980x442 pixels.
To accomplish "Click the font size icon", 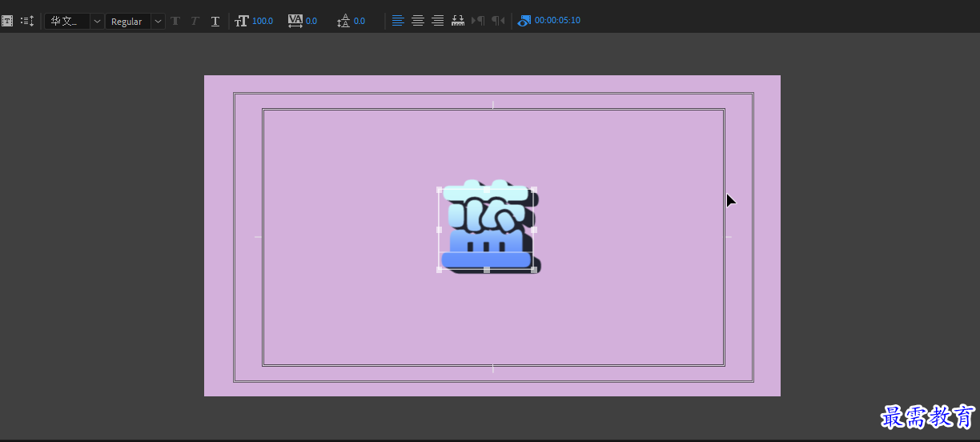I will (242, 21).
